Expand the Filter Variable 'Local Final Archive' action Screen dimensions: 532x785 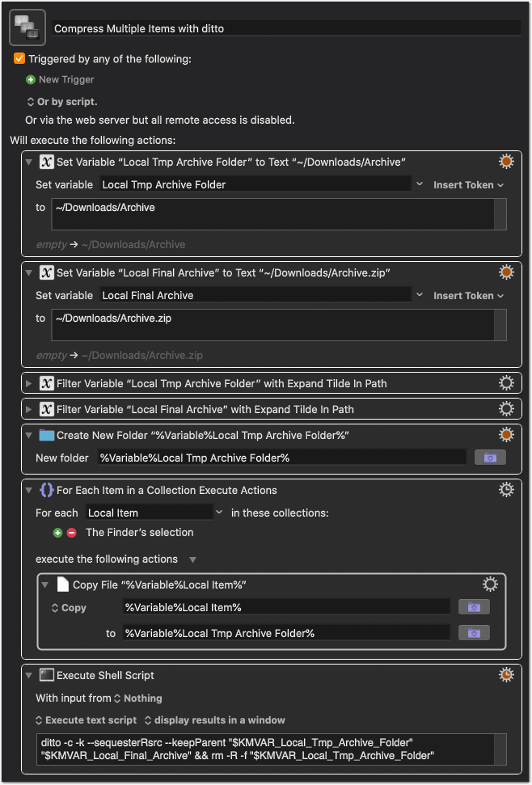[28, 410]
